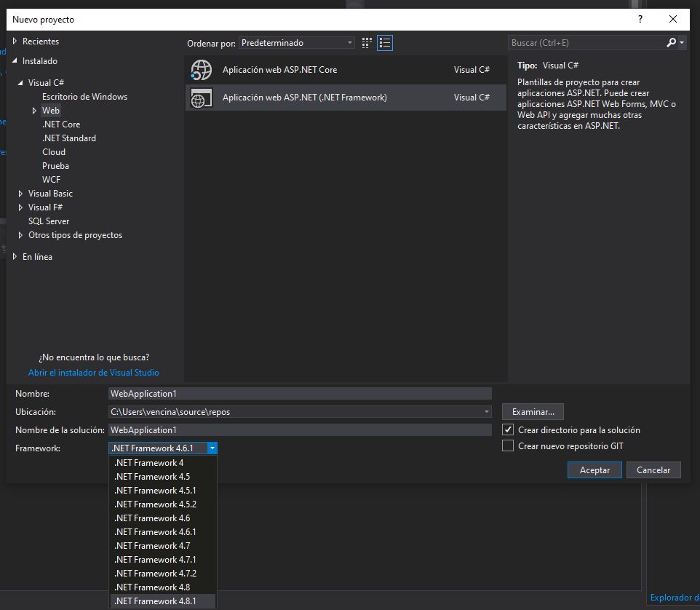Select Aplicación web ASP.NET (.NET Framework) template
700x610 pixels.
tap(346, 98)
